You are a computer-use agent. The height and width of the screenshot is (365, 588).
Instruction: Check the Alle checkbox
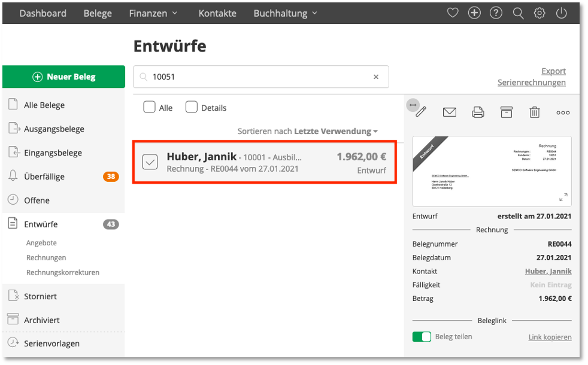(x=149, y=107)
